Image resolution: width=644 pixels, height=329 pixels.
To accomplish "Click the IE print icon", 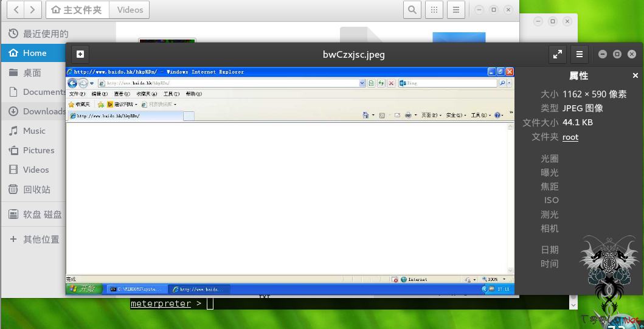I will pos(408,116).
